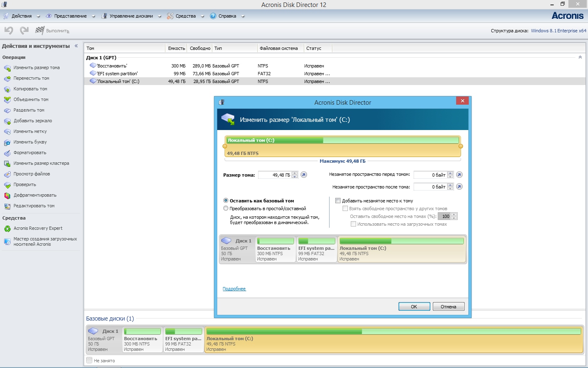Click arrow button for space before volume

(459, 175)
